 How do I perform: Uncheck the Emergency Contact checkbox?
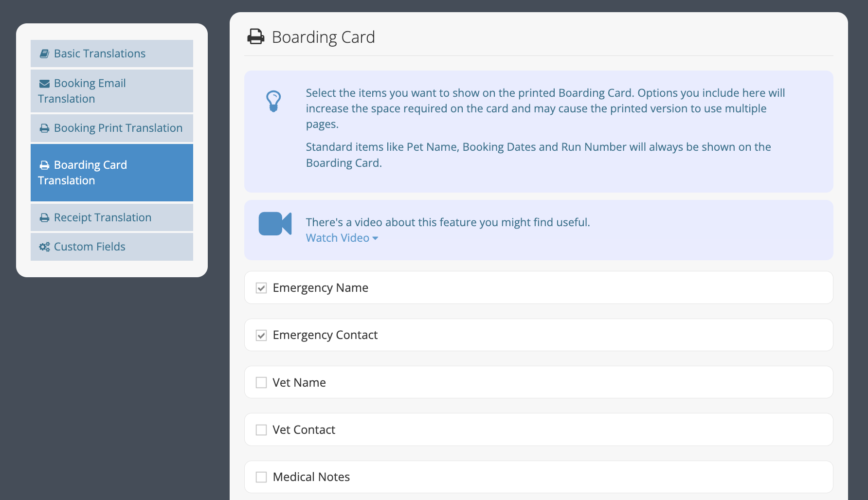click(261, 336)
